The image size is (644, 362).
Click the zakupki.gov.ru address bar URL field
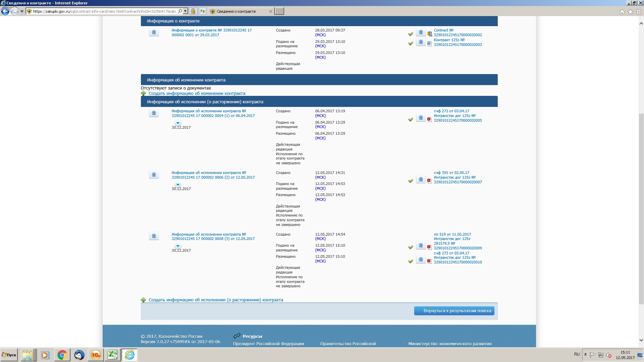pyautogui.click(x=104, y=11)
